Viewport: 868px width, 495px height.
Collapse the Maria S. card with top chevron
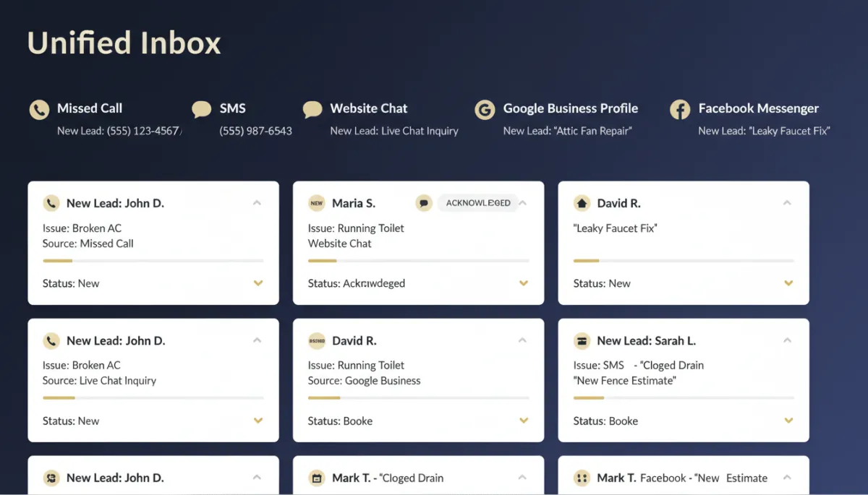click(522, 203)
